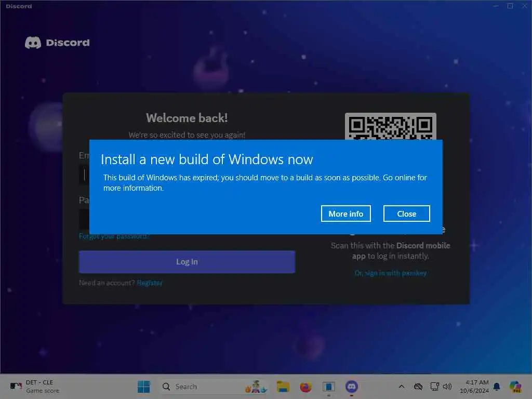
Task: Show hidden system tray icons
Action: pos(402,387)
